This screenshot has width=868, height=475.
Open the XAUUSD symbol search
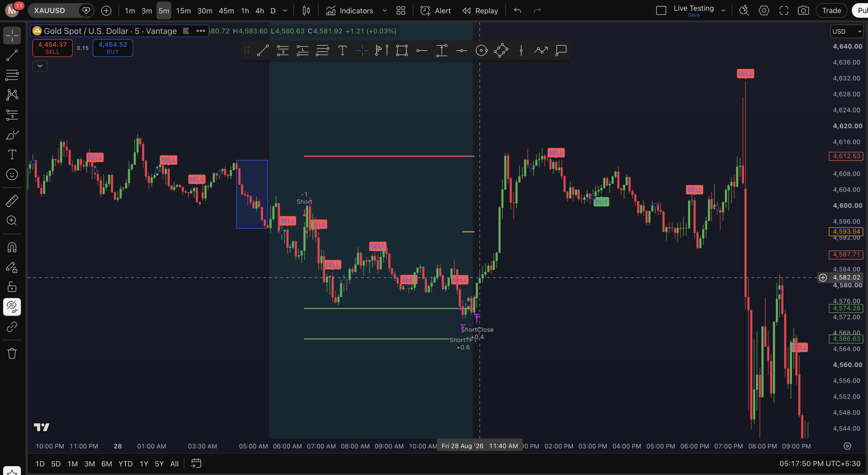50,11
